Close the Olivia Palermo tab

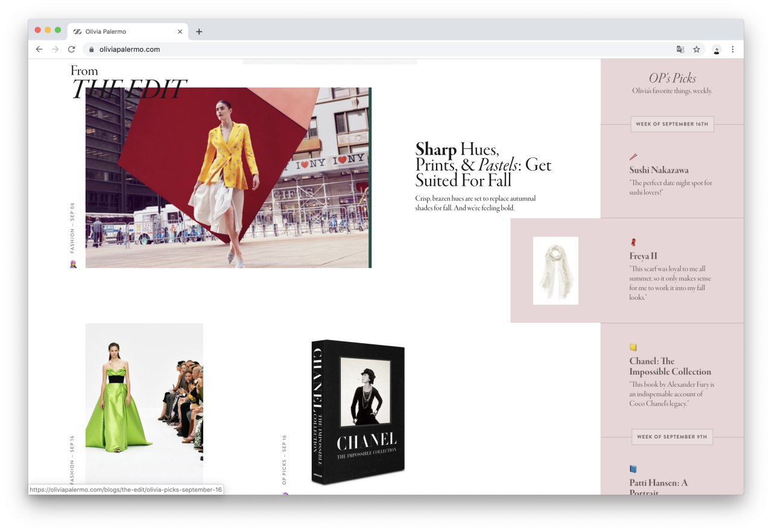(x=180, y=31)
